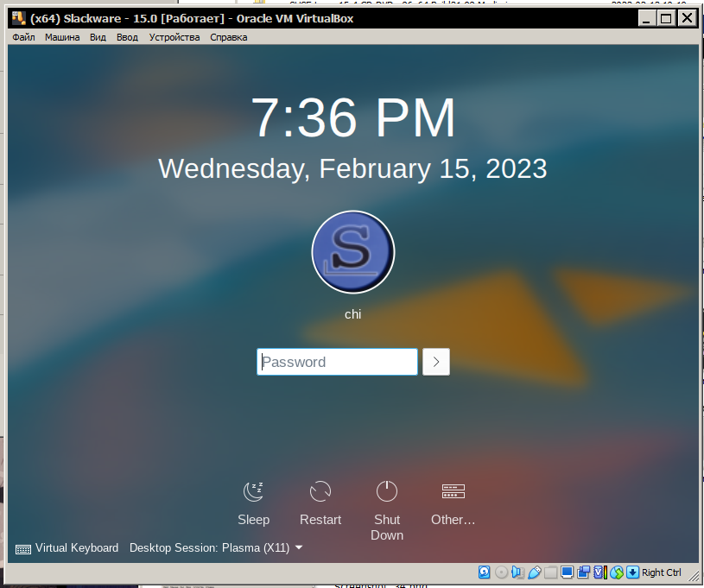Open the Устройства menu

click(x=174, y=37)
